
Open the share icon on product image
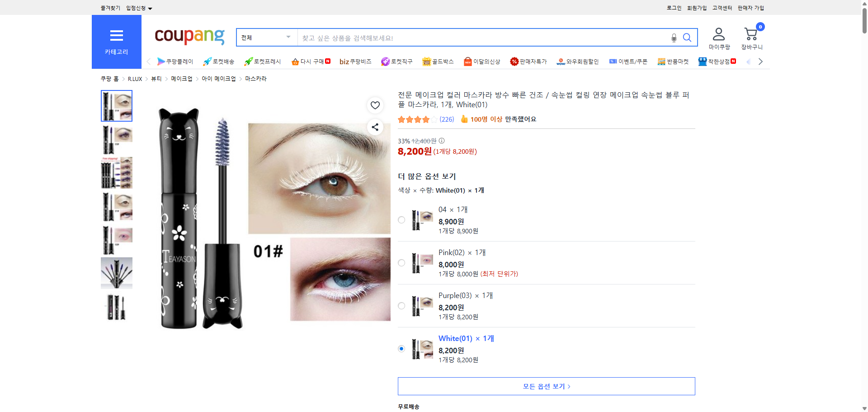[375, 127]
